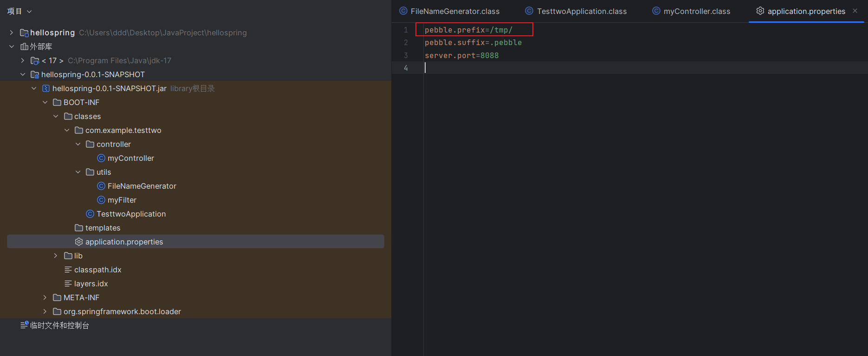The height and width of the screenshot is (356, 868).
Task: Click the META-INF folder icon
Action: tap(57, 297)
